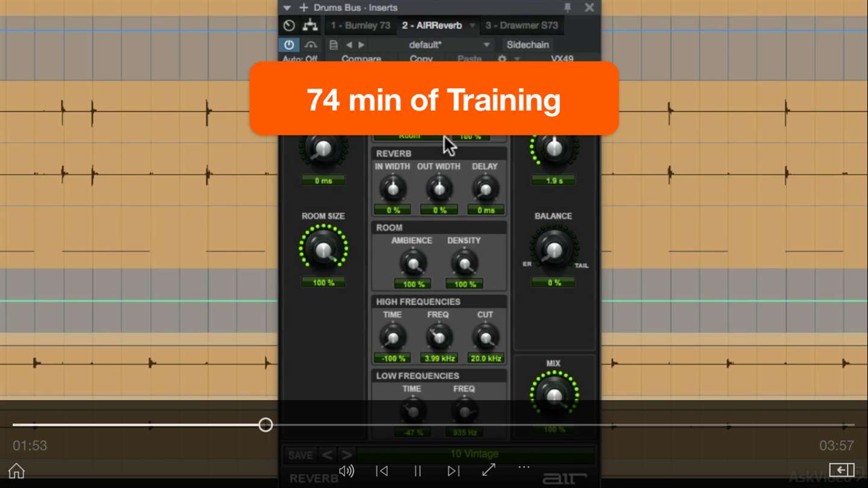Click the reverb DELAY knob
Image resolution: width=868 pixels, height=488 pixels.
click(x=485, y=189)
